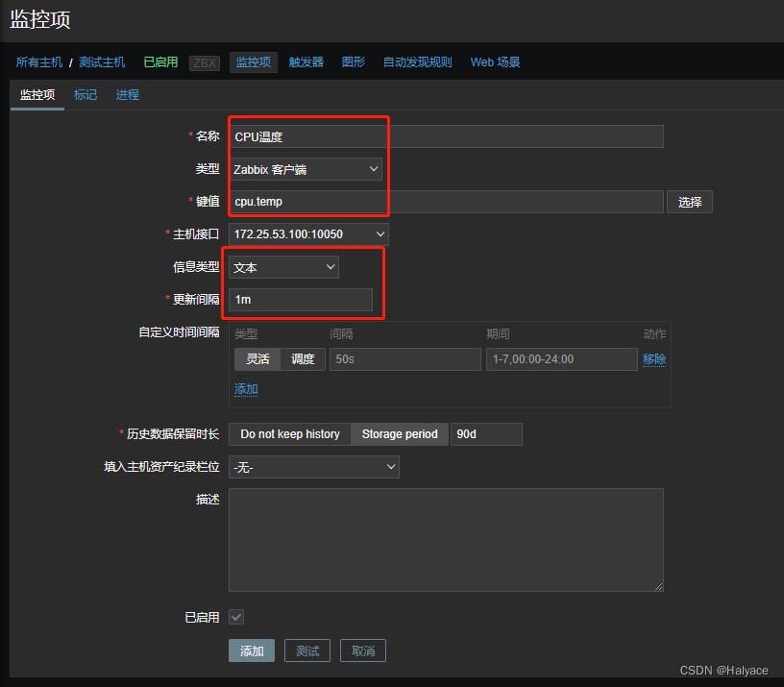Click the 移除 link in custom intervals

point(654,359)
